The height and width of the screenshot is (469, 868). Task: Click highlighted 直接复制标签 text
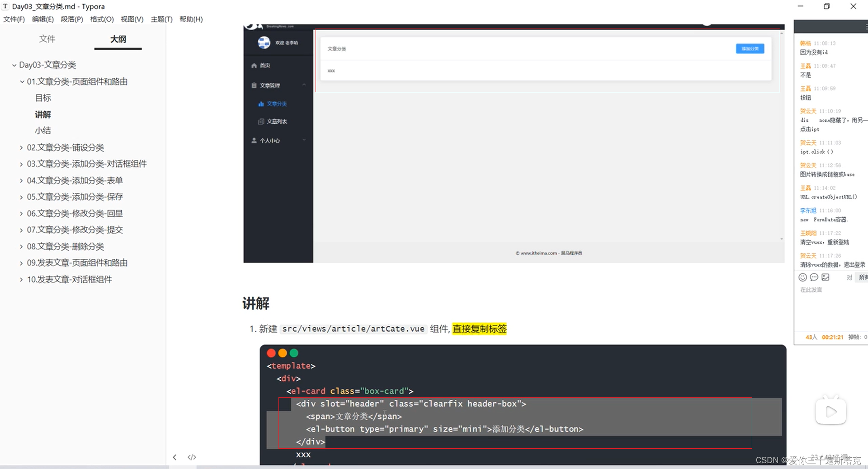click(x=480, y=329)
